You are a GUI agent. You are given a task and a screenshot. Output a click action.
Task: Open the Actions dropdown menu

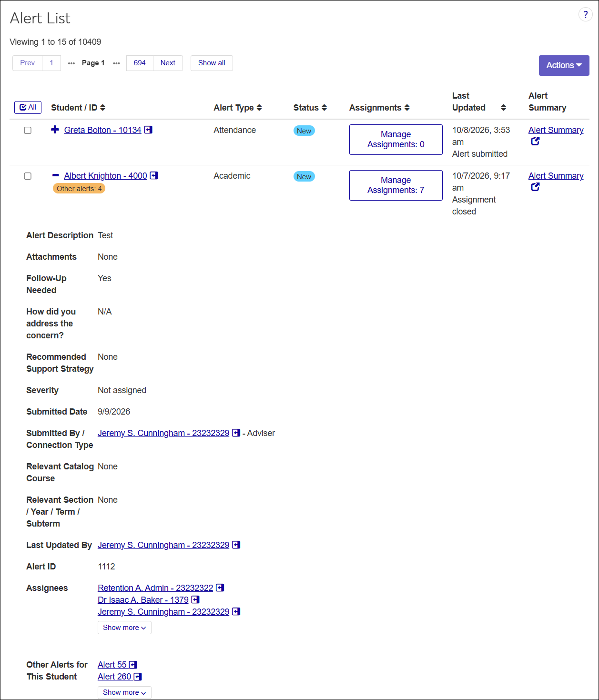(x=564, y=65)
